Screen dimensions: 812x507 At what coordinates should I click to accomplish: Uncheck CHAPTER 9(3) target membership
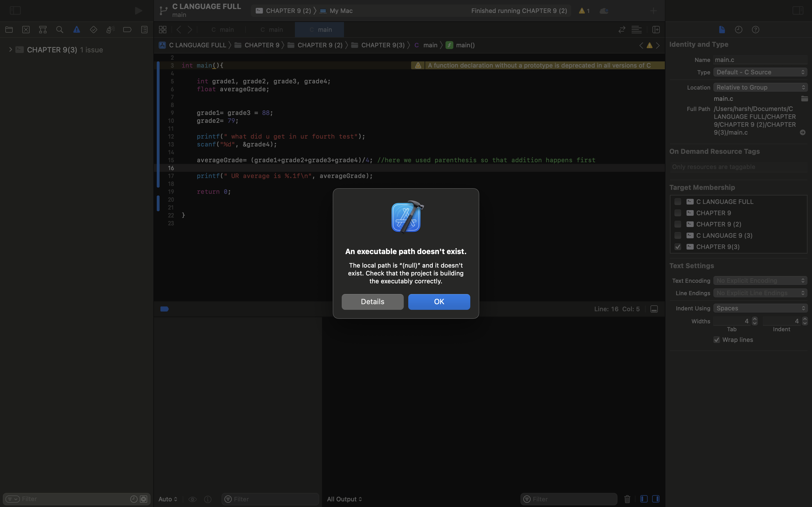[678, 247]
